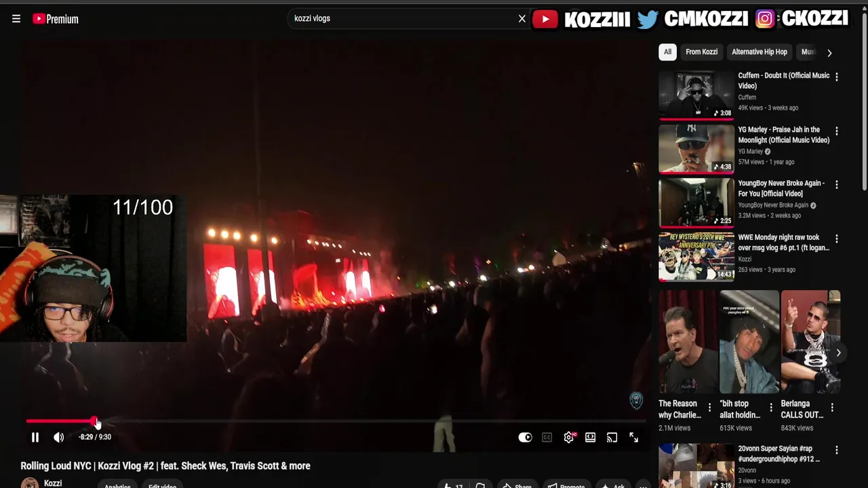This screenshot has height=488, width=868.
Task: Open video settings gear
Action: (x=569, y=438)
